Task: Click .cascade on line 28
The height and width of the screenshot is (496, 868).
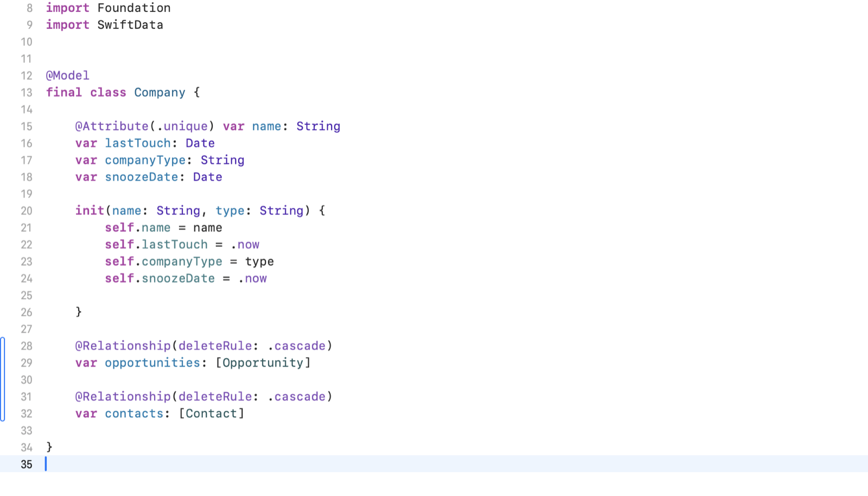Action: [297, 346]
